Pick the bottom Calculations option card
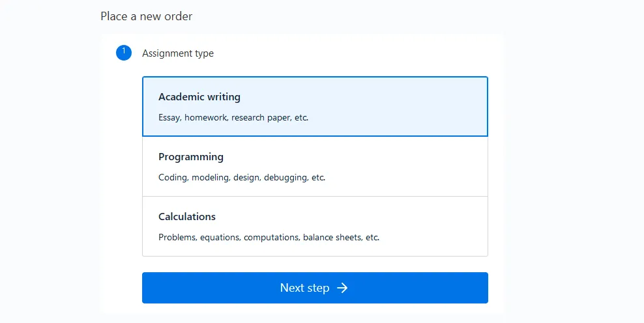 point(315,226)
